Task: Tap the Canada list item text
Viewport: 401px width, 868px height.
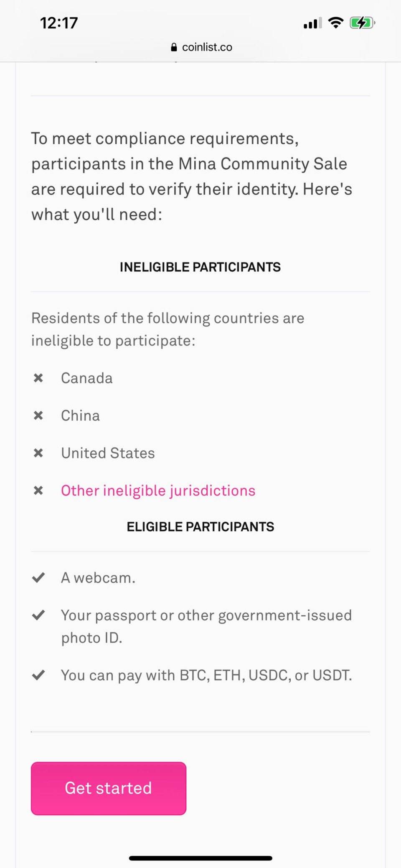Action: (87, 378)
